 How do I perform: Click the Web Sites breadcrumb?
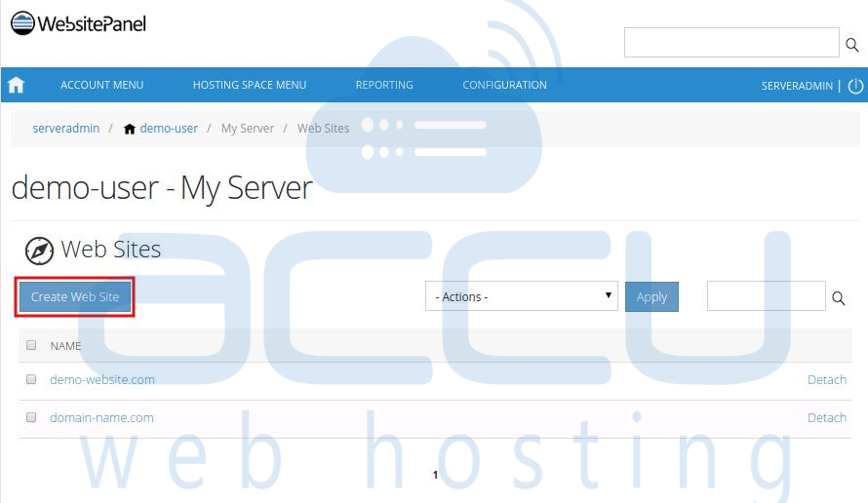click(x=323, y=129)
